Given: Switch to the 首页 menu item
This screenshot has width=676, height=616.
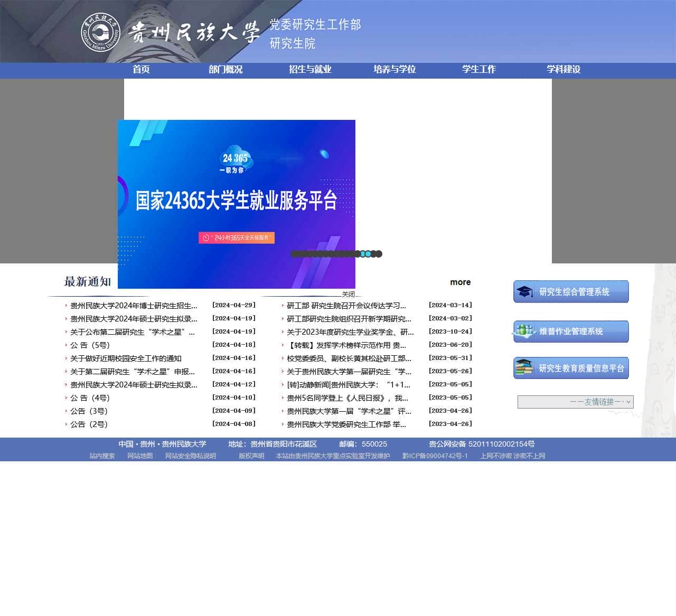Looking at the screenshot, I should tap(140, 69).
